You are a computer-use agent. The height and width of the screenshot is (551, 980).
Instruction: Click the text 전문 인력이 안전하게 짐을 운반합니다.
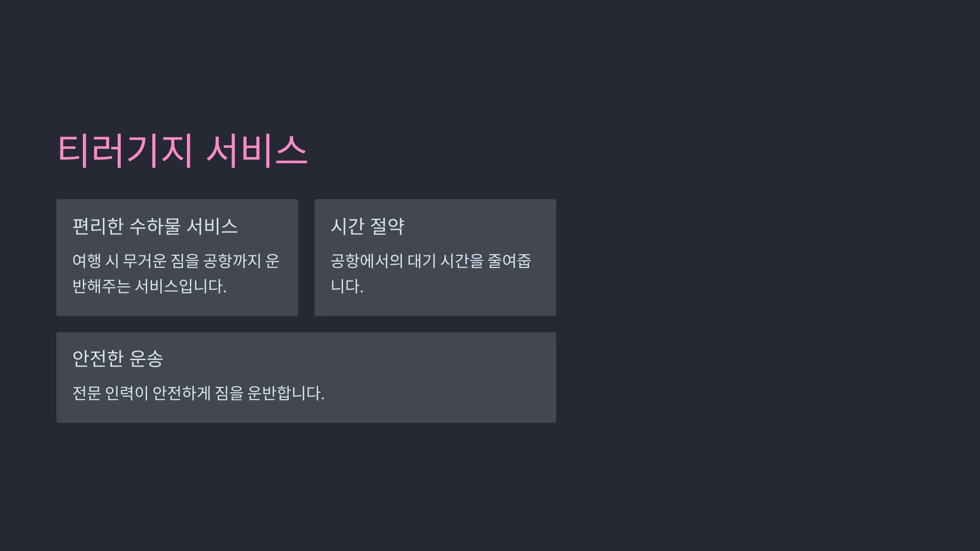tap(198, 393)
